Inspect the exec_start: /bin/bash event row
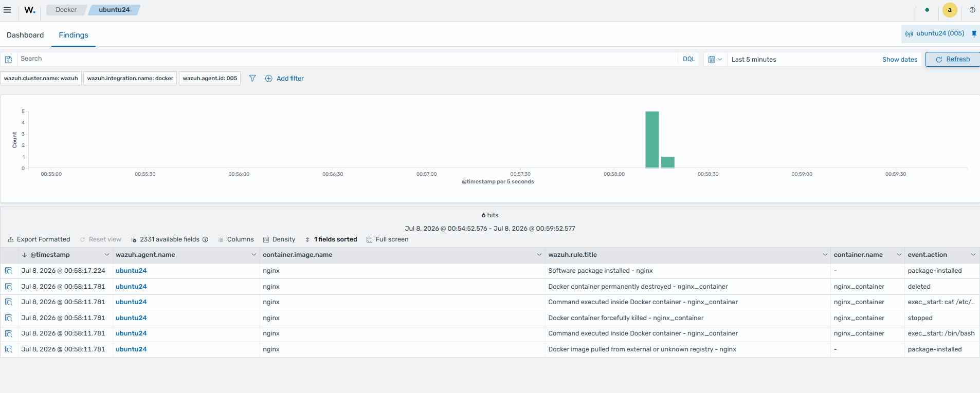 [9, 333]
